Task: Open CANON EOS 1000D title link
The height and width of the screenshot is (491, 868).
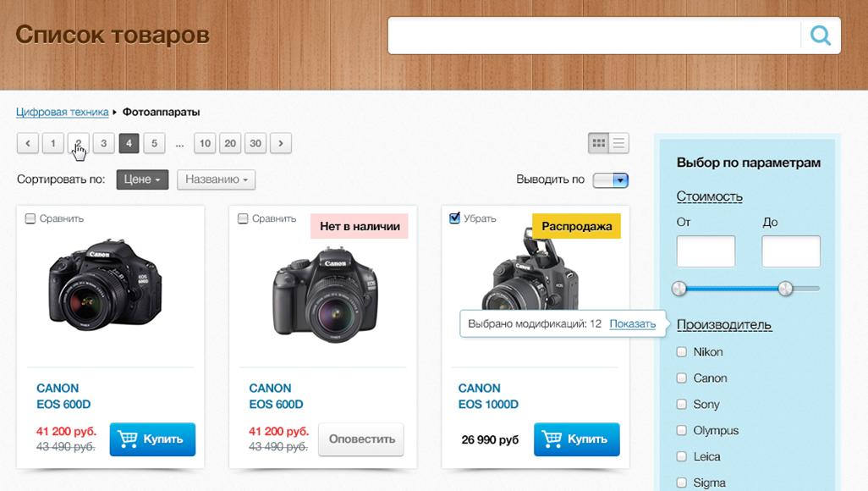Action: 488,396
